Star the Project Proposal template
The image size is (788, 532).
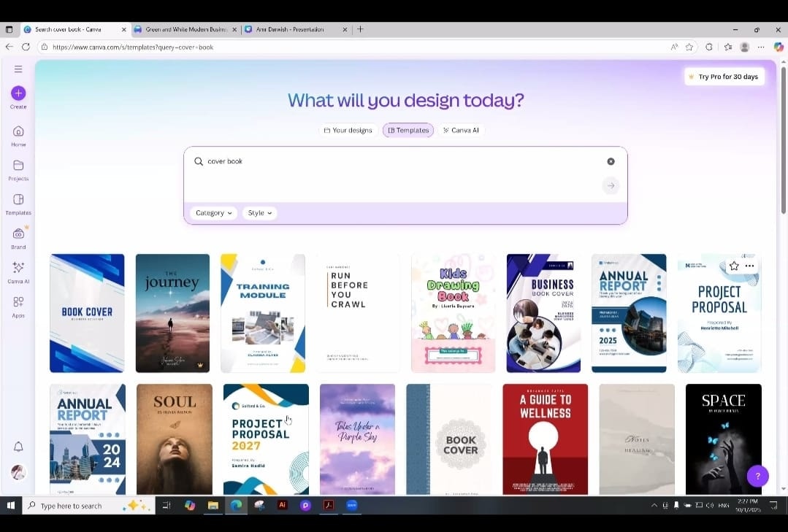click(734, 266)
